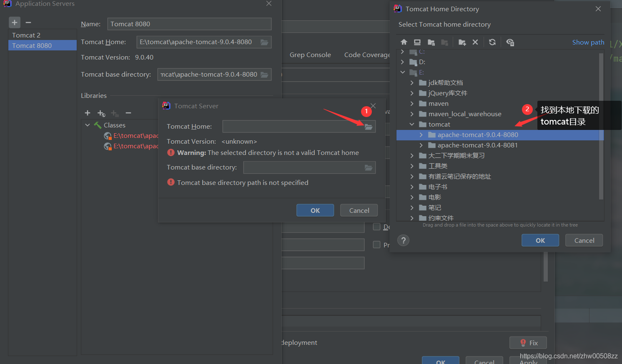Click Show path link

pos(588,42)
